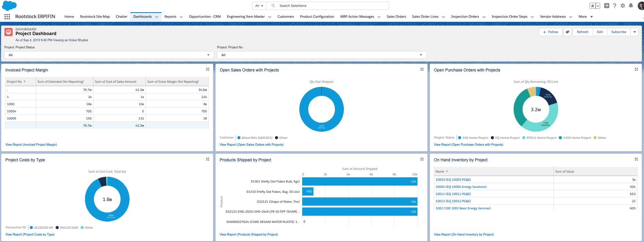Image resolution: width=644 pixels, height=242 pixels.
Task: Click the Refresh button
Action: coord(583,32)
